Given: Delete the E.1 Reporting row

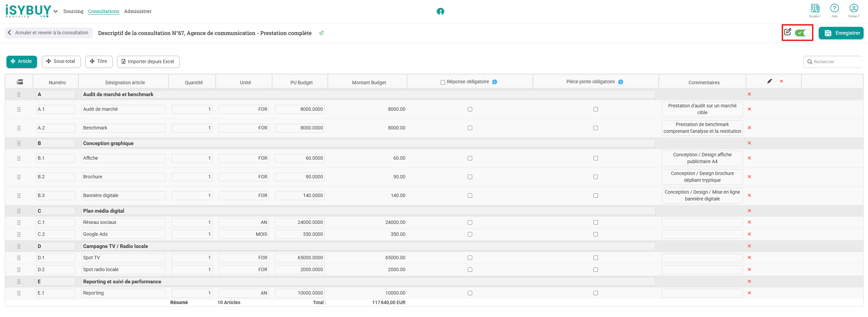Looking at the screenshot, I should [749, 293].
